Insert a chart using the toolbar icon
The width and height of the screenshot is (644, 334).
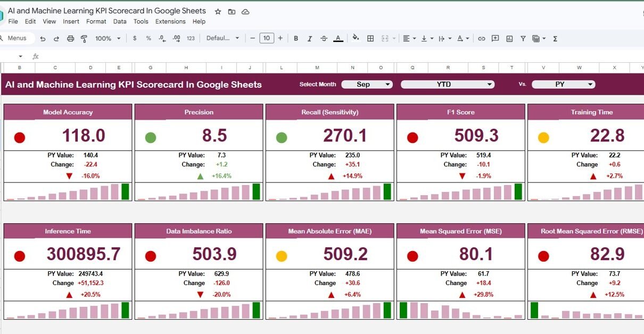point(509,38)
